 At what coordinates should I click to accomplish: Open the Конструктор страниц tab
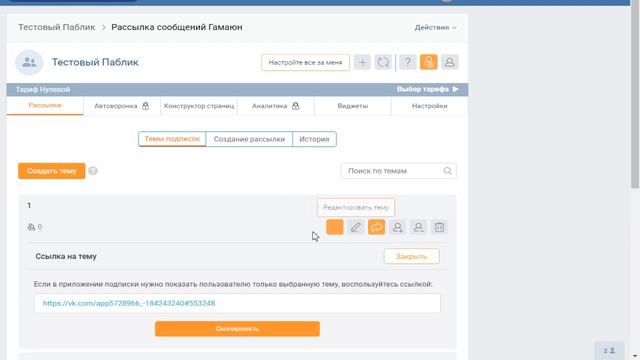[199, 106]
